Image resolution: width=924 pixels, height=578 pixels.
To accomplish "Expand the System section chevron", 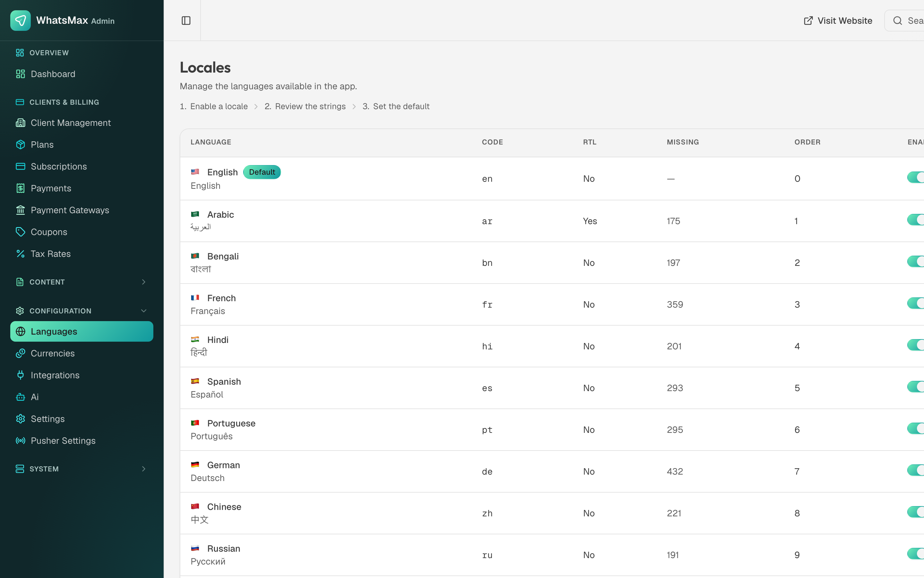I will (143, 469).
